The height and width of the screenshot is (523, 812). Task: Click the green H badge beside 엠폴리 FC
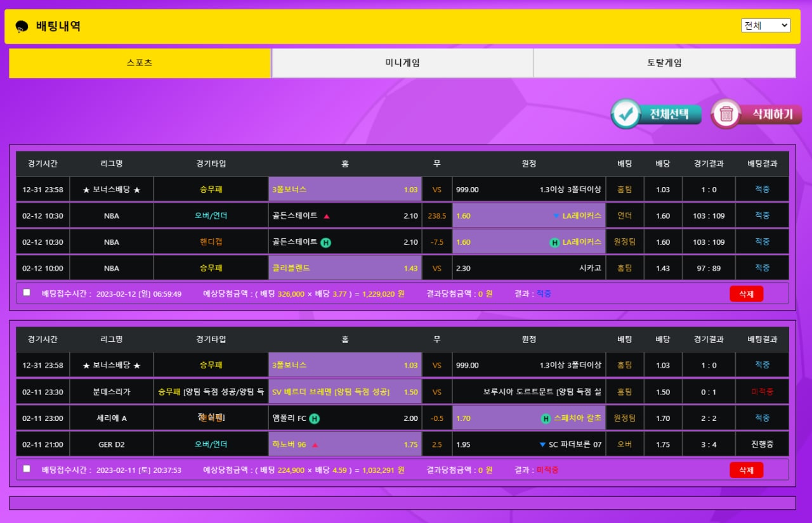point(314,418)
